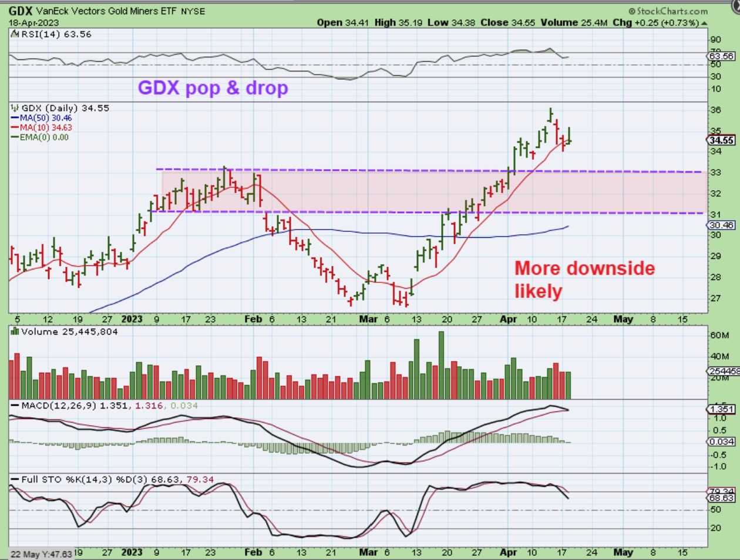This screenshot has height=560, width=740.
Task: Click the 10 label on the RSI axis
Action: [715, 89]
